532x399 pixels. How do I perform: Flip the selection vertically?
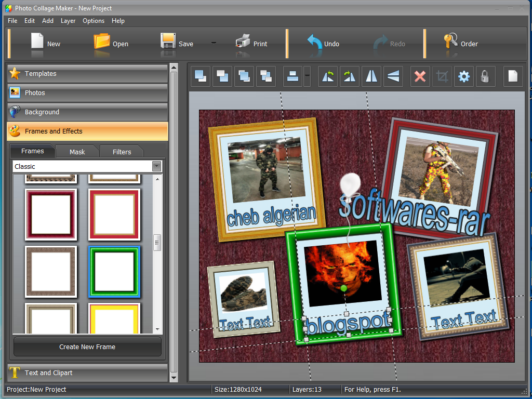(393, 76)
